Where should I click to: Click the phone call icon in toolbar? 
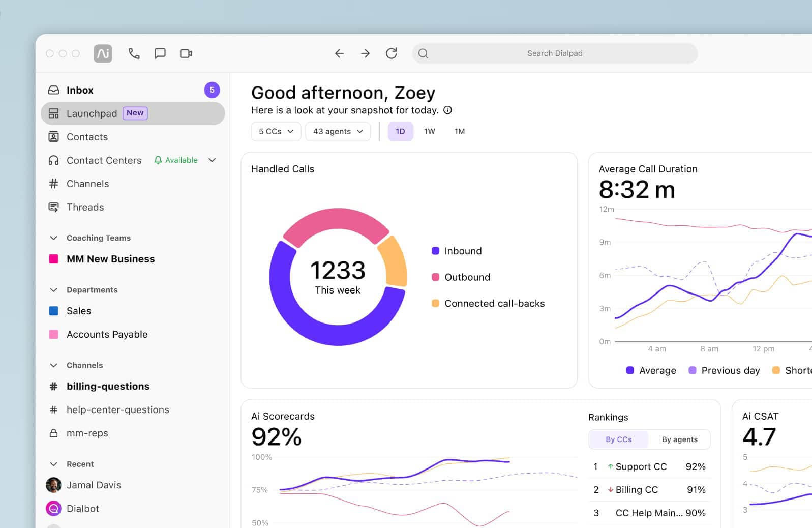[x=134, y=53]
